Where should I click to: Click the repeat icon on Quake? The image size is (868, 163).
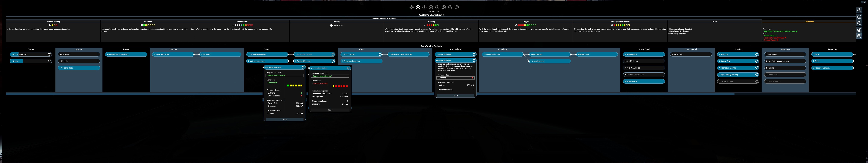click(50, 61)
